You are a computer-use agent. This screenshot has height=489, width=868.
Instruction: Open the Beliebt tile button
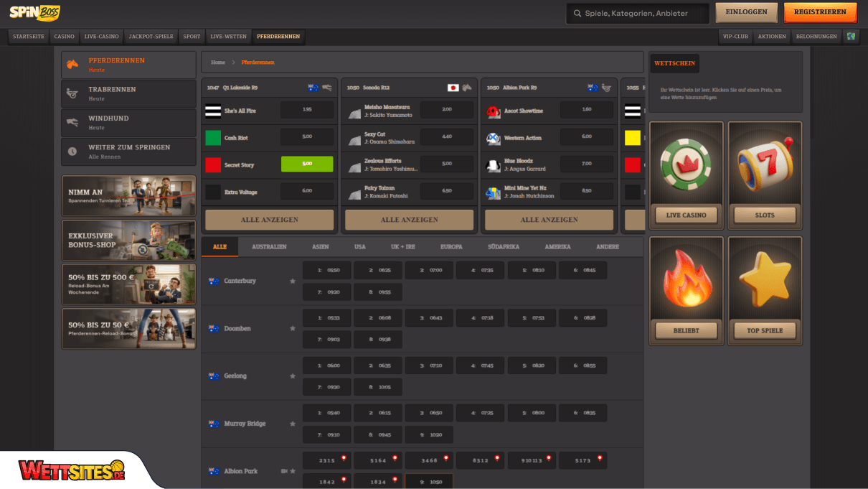coord(686,330)
